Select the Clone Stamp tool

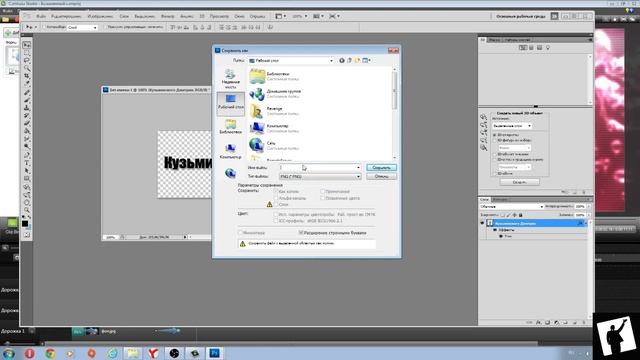point(27,108)
